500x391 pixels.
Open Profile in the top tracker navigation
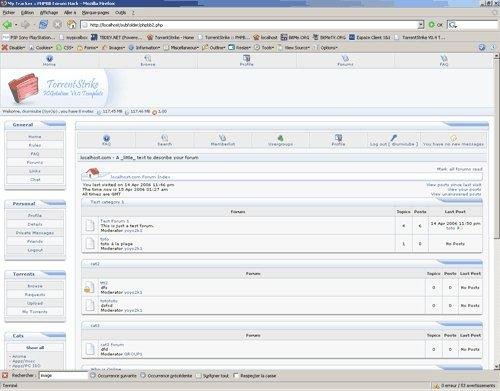(x=247, y=60)
